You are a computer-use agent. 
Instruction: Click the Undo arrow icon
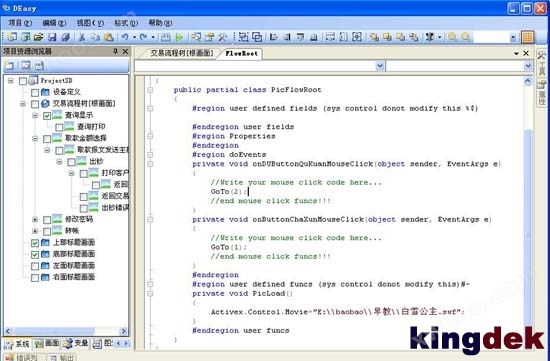pyautogui.click(x=125, y=36)
